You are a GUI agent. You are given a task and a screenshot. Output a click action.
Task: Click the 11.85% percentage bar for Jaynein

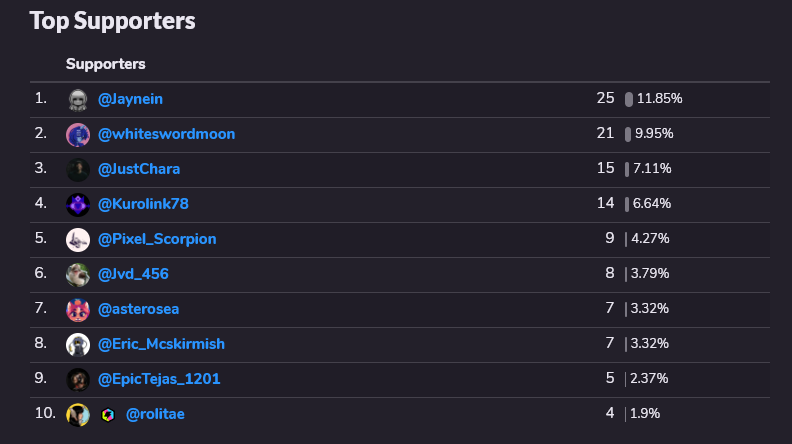click(629, 100)
